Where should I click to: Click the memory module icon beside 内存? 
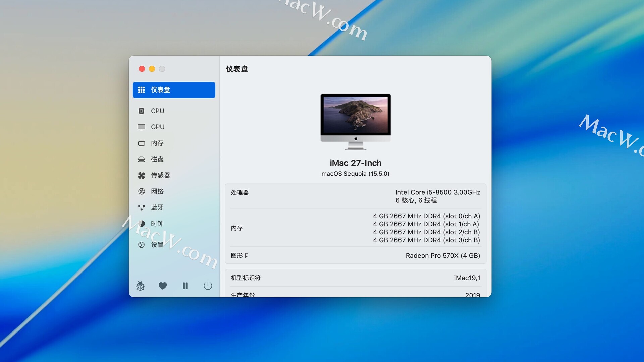pos(142,143)
